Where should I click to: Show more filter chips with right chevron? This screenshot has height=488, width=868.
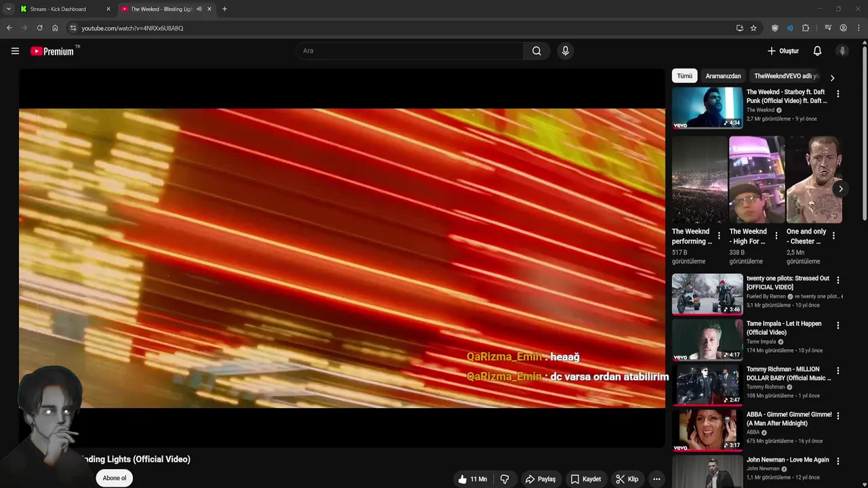pyautogui.click(x=832, y=78)
